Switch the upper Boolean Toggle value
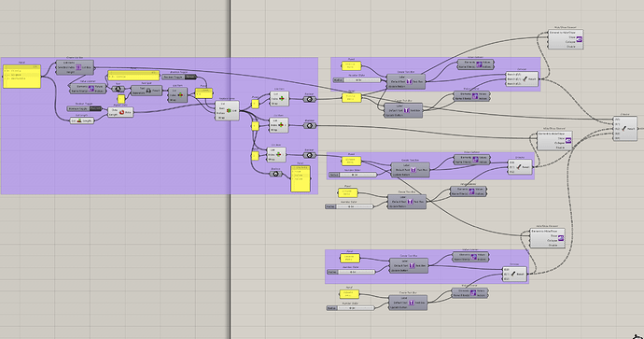Viewport: 644px width, 339px height. pyautogui.click(x=190, y=77)
